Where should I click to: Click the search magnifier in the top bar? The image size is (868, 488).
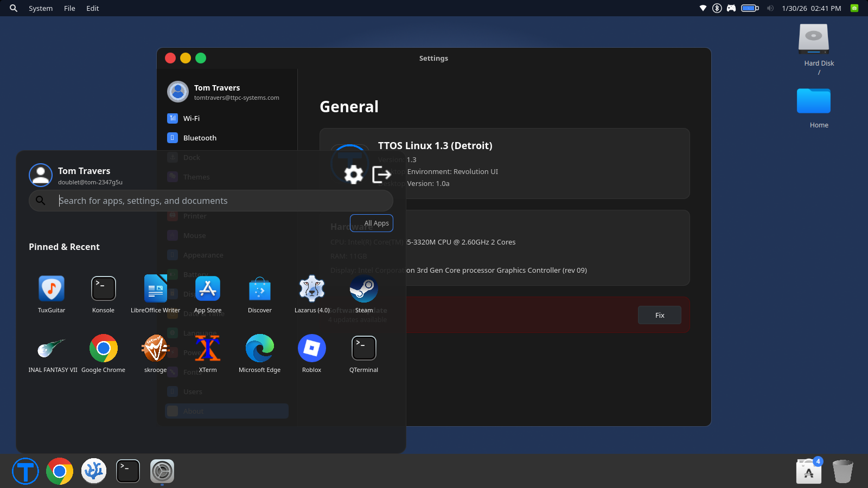tap(14, 8)
